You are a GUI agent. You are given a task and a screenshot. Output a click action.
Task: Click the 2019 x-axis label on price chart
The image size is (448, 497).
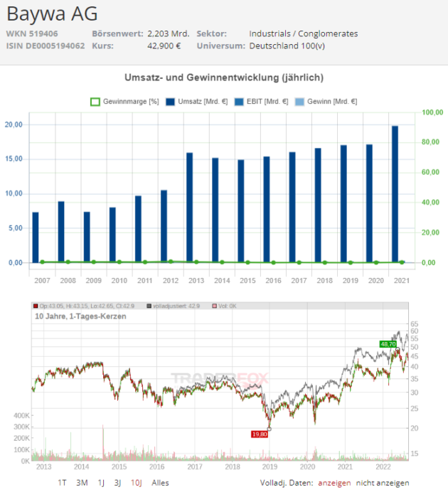(x=270, y=466)
